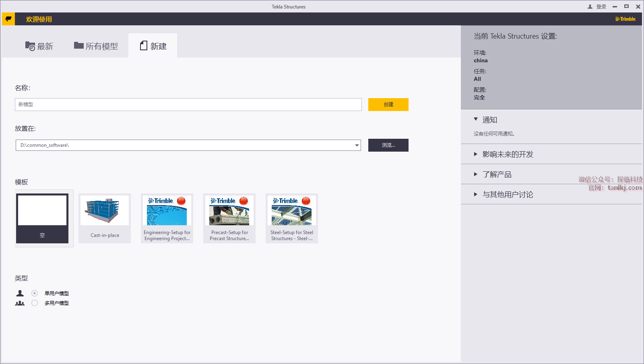Choose the Engineering-Setup template
The image size is (644, 364).
(167, 218)
